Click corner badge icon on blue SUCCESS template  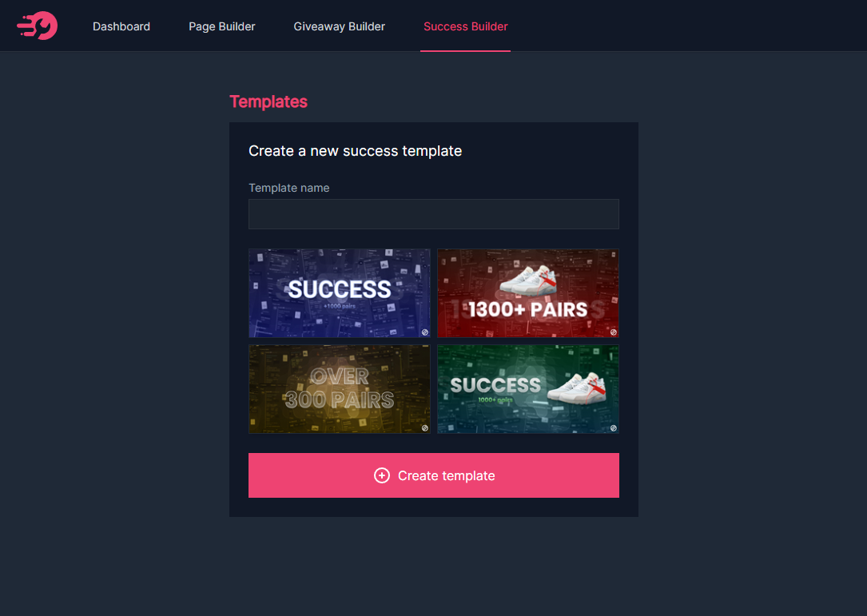tap(424, 332)
